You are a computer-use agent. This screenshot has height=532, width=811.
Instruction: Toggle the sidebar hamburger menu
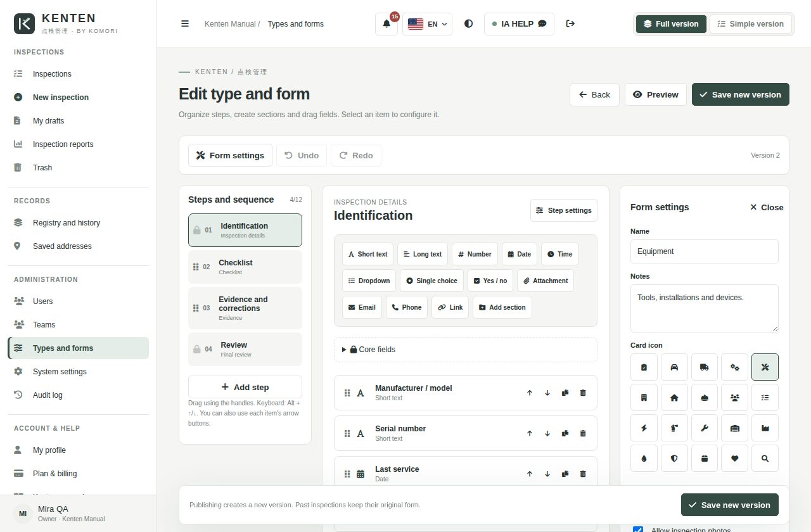point(185,24)
